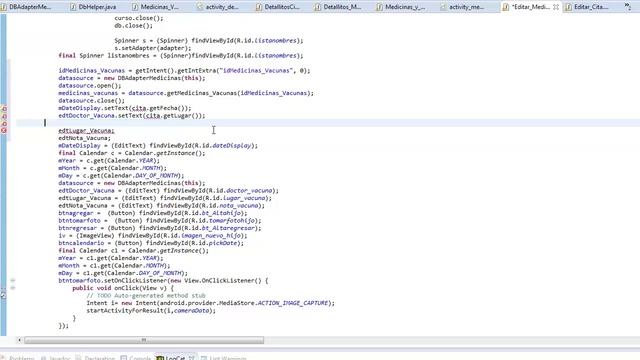Close the *Editar_Medi... tab with its X
Screen dimensions: 640x360
point(556,7)
